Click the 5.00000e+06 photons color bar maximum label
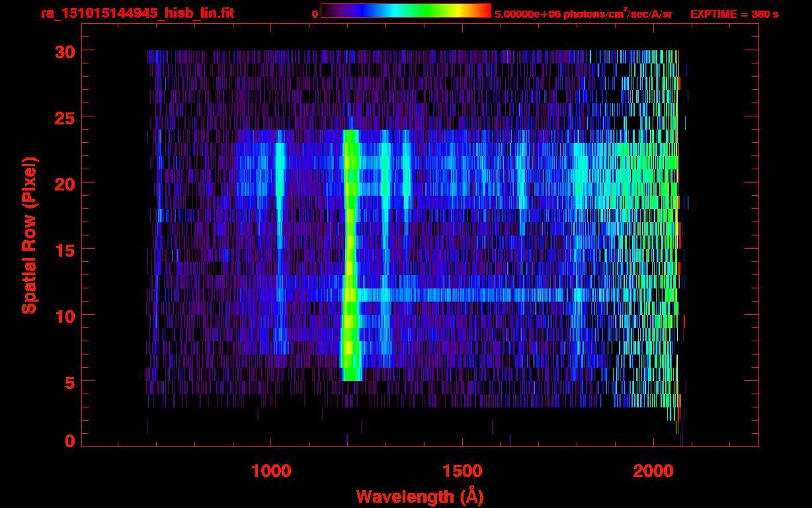 pos(583,14)
